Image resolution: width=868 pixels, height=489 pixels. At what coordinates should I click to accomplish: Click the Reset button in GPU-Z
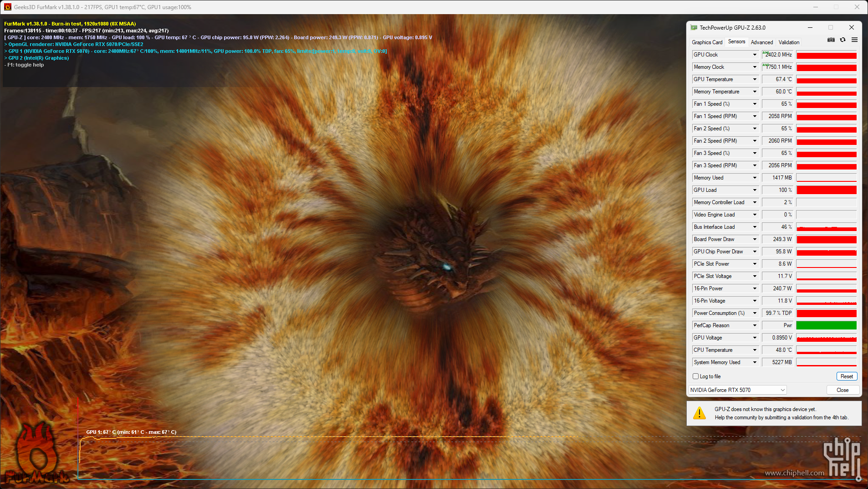(x=847, y=376)
